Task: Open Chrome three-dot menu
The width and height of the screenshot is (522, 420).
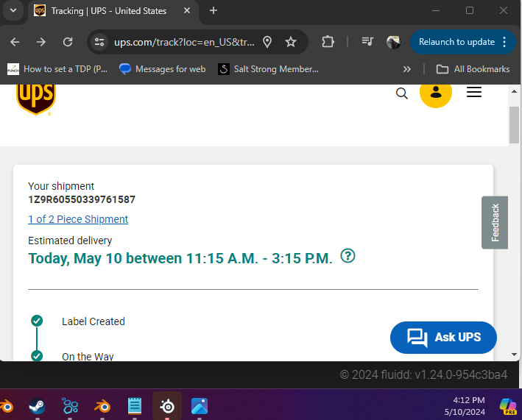Action: (504, 42)
